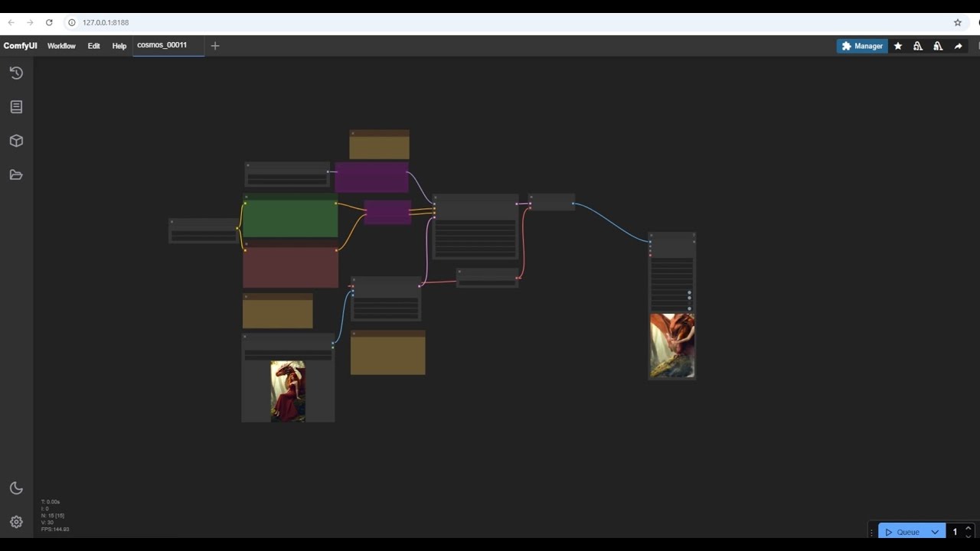Click the lady with dragon input image

(x=288, y=391)
